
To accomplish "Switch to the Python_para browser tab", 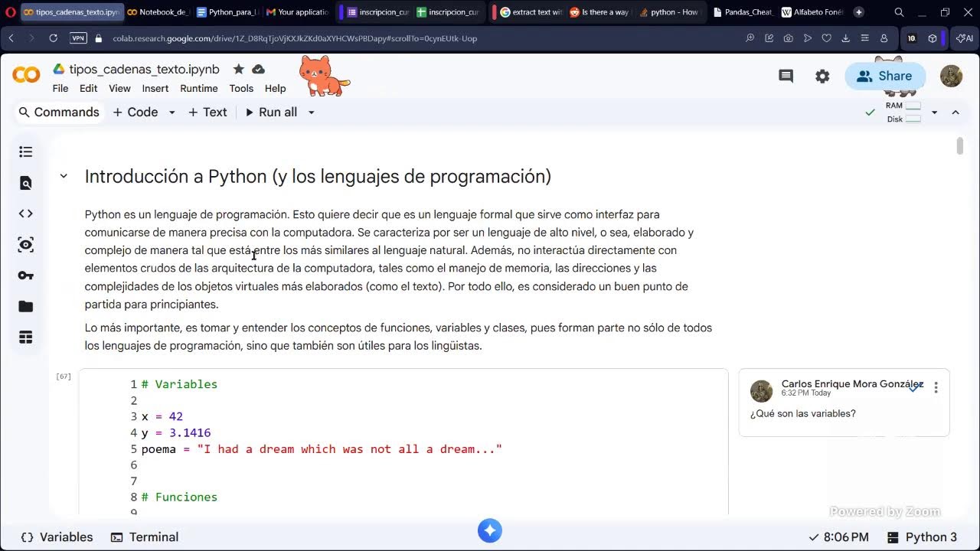I will click(x=227, y=12).
